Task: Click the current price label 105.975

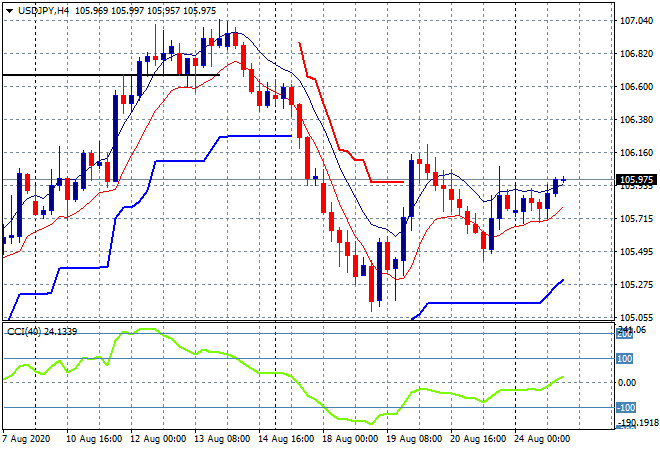Action: pyautogui.click(x=636, y=180)
